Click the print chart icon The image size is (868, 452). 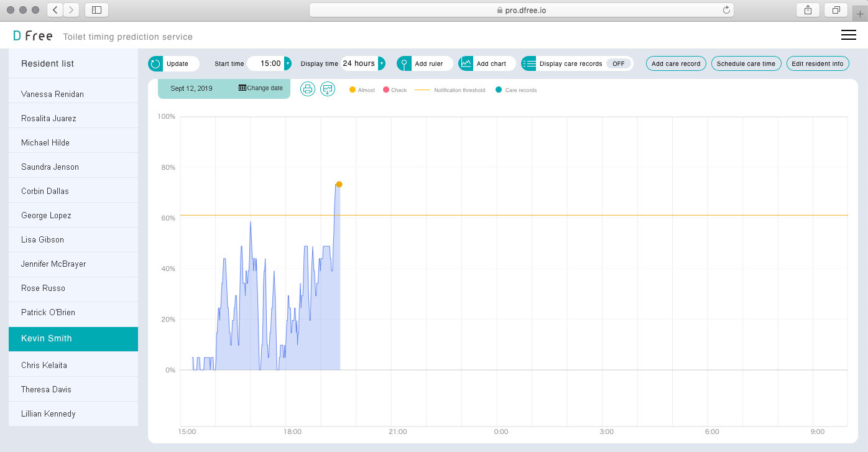point(307,89)
